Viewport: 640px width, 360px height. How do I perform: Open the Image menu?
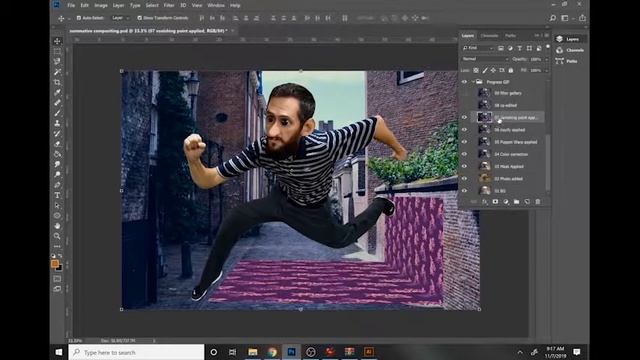click(101, 5)
